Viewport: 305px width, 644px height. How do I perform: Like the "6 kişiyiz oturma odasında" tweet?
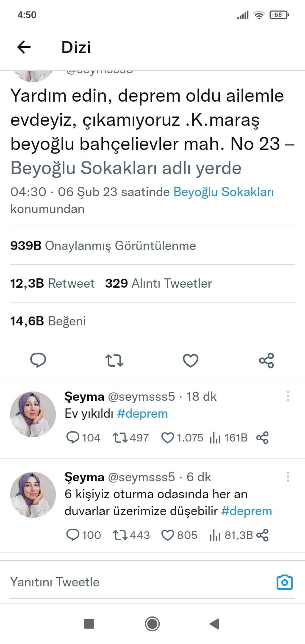click(x=168, y=535)
